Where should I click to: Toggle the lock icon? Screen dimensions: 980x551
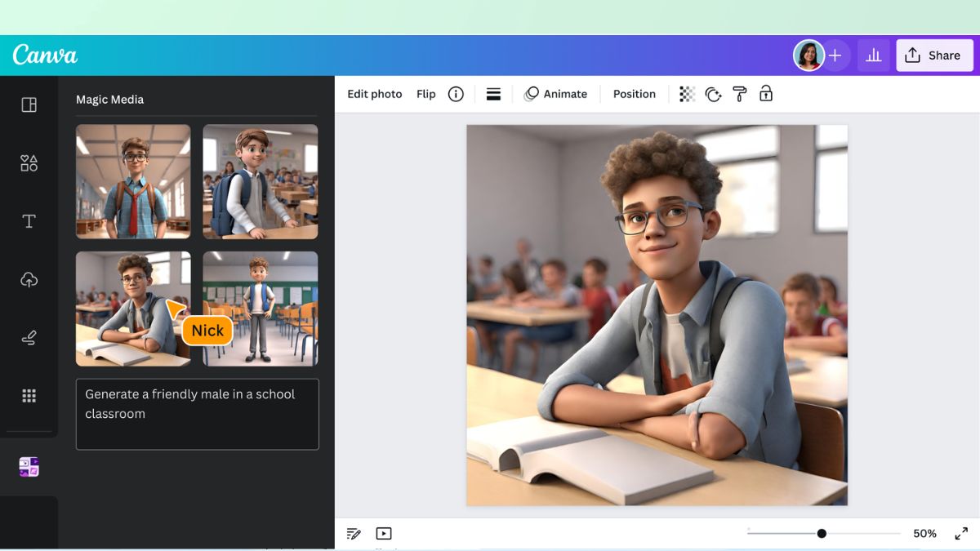[x=766, y=94]
